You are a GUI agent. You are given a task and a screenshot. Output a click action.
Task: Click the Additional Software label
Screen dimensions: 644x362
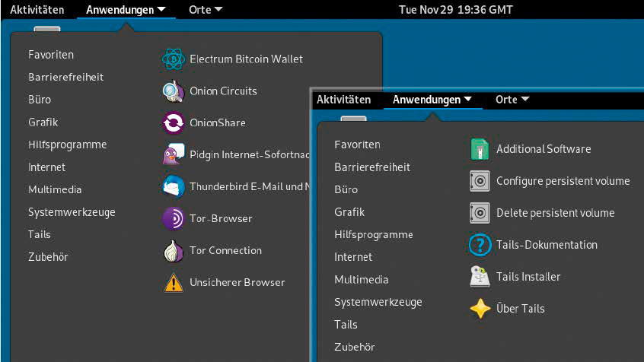[544, 149]
